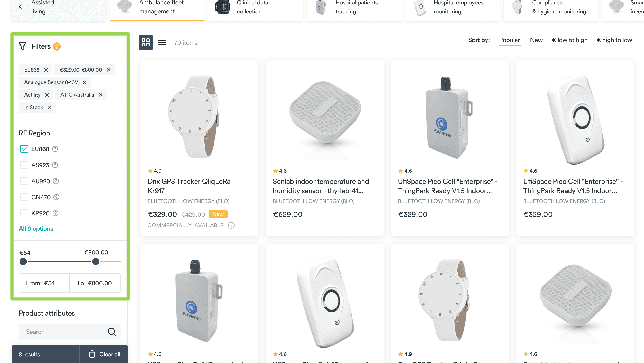The image size is (644, 363).
Task: Select the list view icon
Action: click(x=162, y=42)
